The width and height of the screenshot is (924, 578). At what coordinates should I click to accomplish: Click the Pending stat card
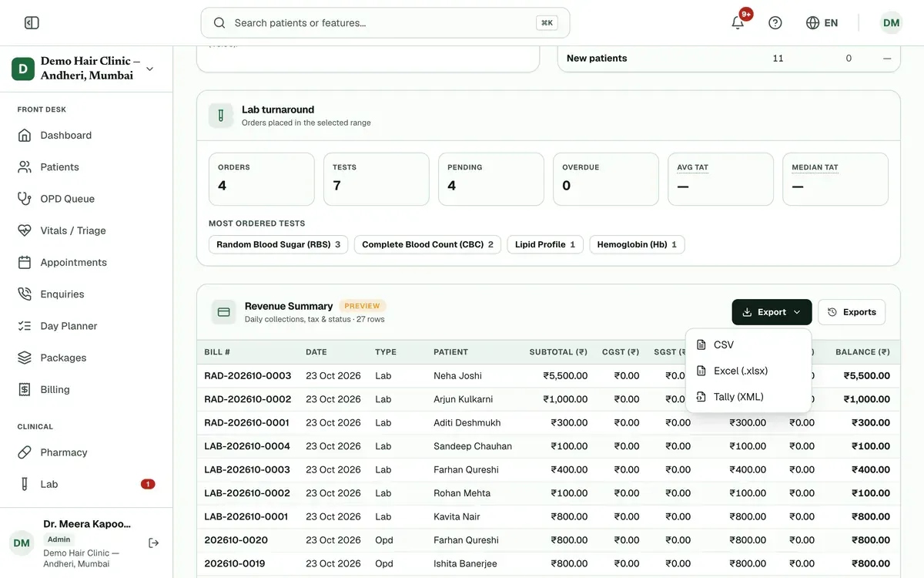490,179
